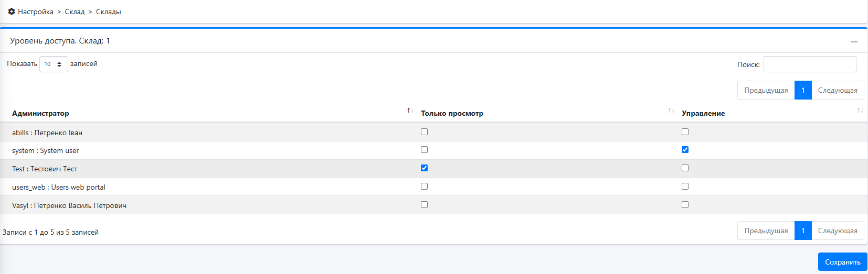The height and width of the screenshot is (274, 868).
Task: Open Настройка breadcrumb link
Action: [x=36, y=12]
